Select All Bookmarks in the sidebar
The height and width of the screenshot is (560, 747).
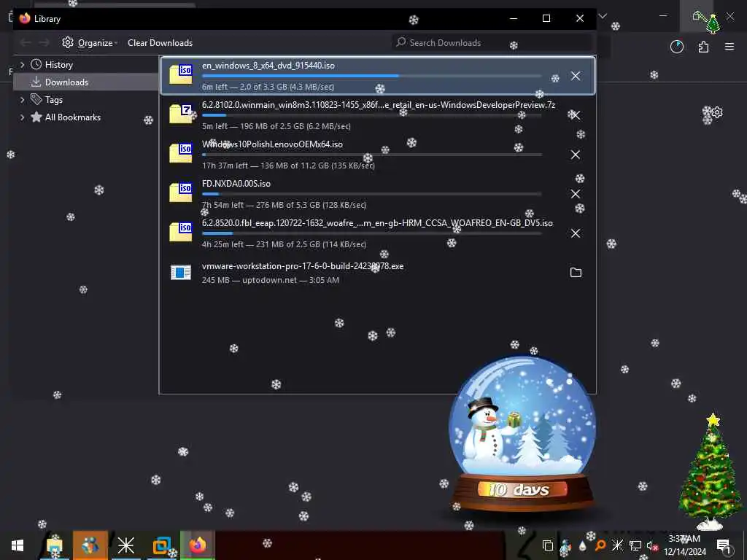(x=72, y=117)
